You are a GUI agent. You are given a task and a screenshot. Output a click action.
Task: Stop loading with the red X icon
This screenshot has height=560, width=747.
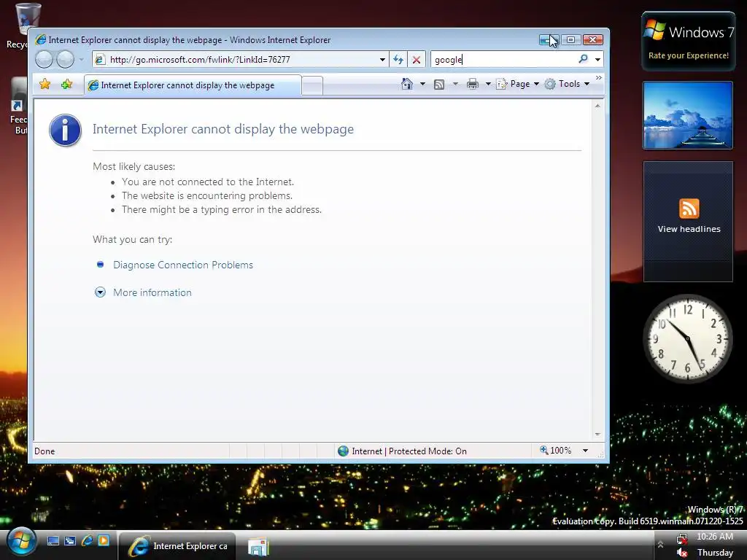tap(417, 60)
